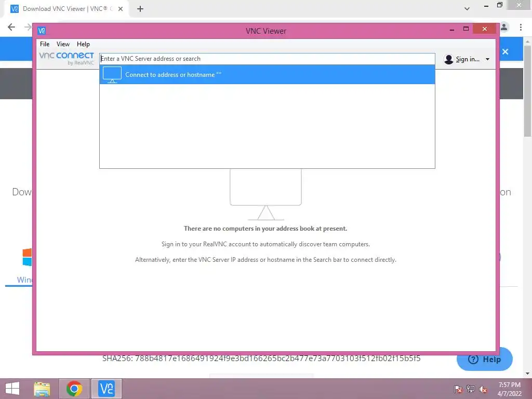Open the Help menu in VNC Viewer
Viewport: 532px width, 399px height.
tap(83, 44)
